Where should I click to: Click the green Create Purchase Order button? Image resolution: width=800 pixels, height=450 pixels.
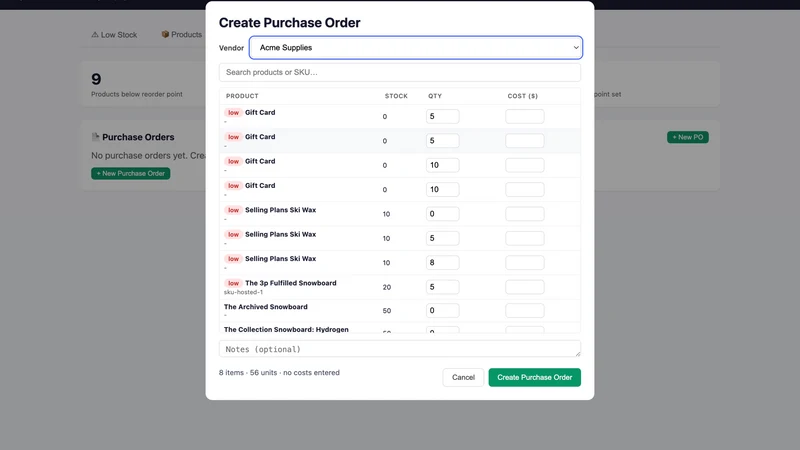(x=535, y=378)
